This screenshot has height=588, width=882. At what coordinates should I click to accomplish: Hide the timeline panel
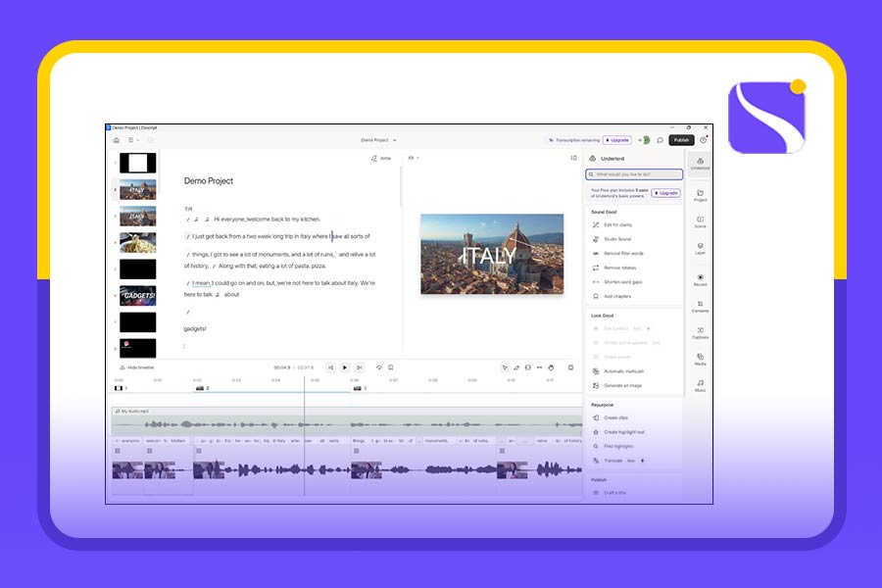pyautogui.click(x=134, y=367)
